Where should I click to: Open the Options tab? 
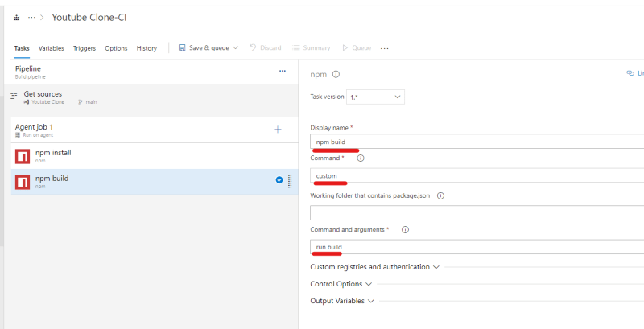click(116, 48)
